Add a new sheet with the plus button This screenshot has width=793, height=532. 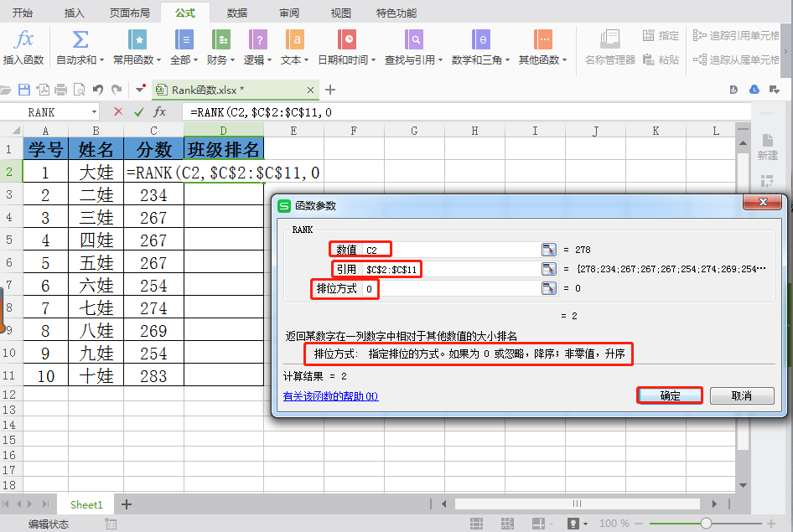point(127,504)
